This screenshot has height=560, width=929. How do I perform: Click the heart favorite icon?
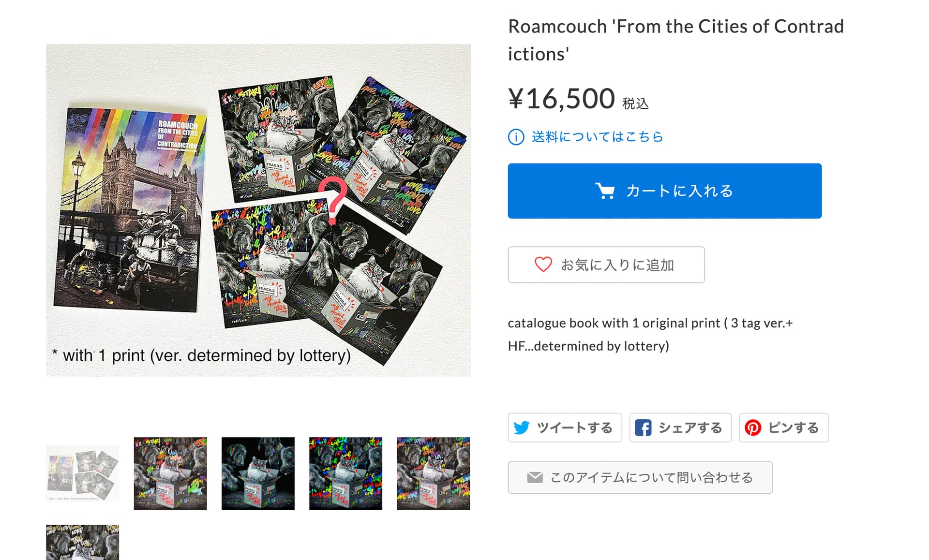coord(543,265)
